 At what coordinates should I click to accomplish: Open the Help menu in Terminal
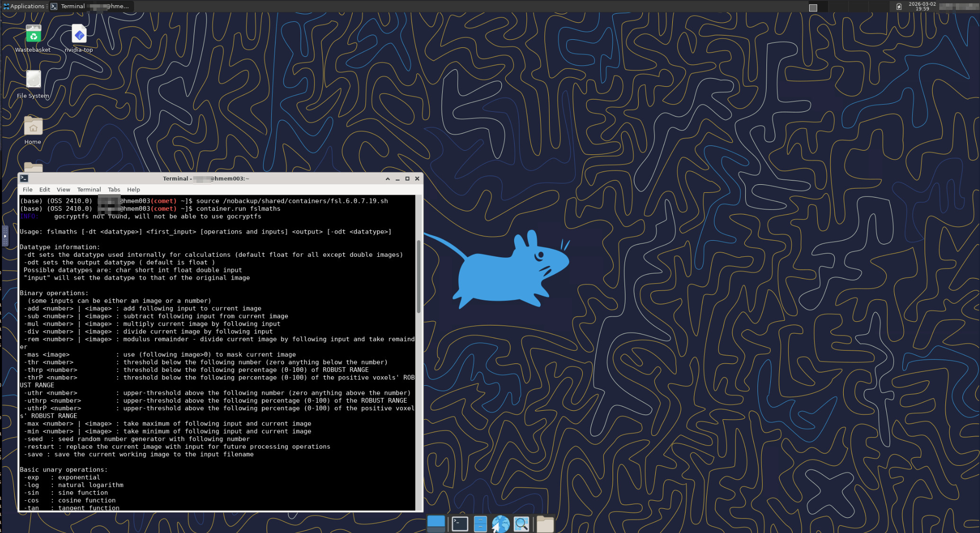click(134, 190)
